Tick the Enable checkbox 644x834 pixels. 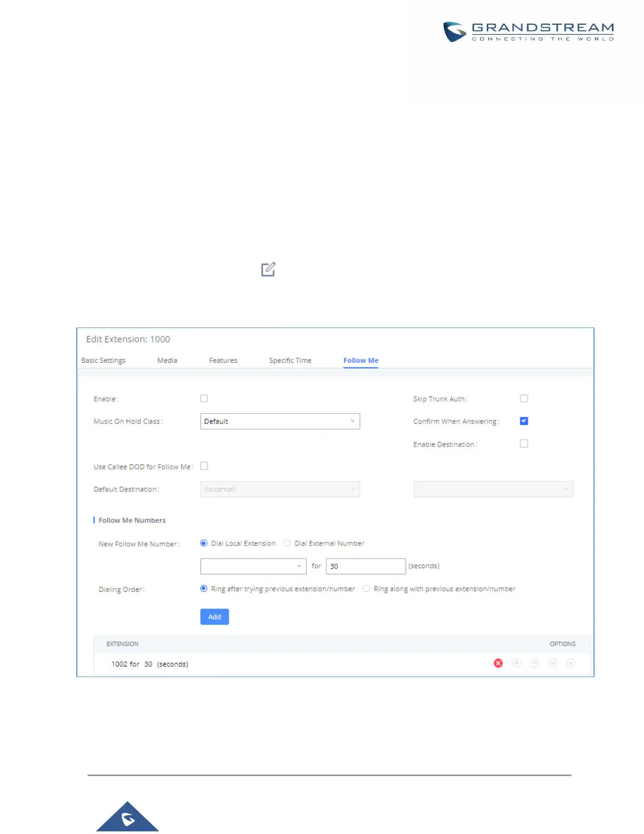click(204, 399)
